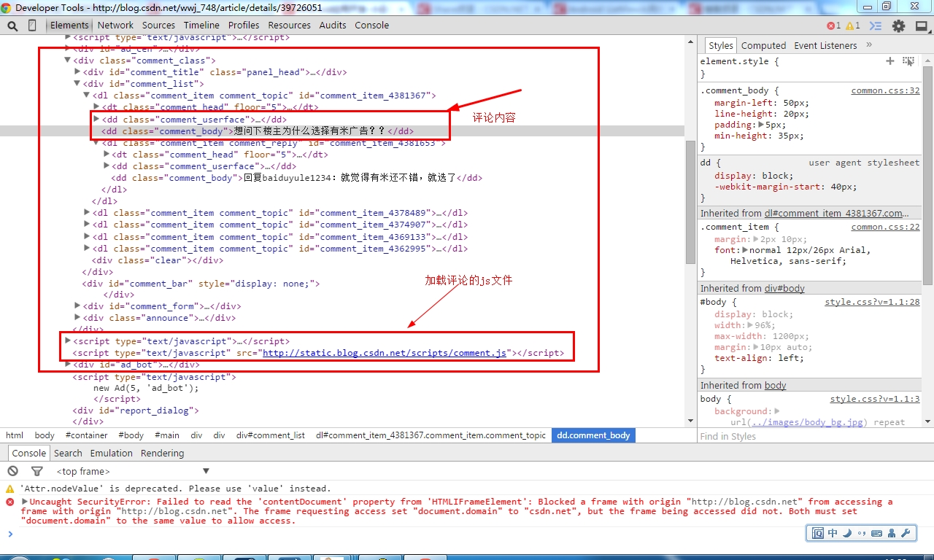Screen dimensions: 934x560
Task: Open the common.css:22 source link
Action: [885, 227]
